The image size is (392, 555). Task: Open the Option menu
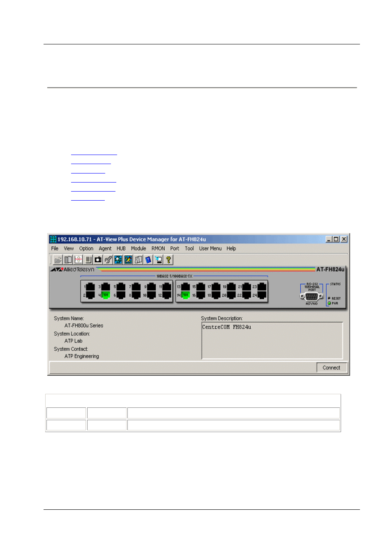pyautogui.click(x=86, y=249)
